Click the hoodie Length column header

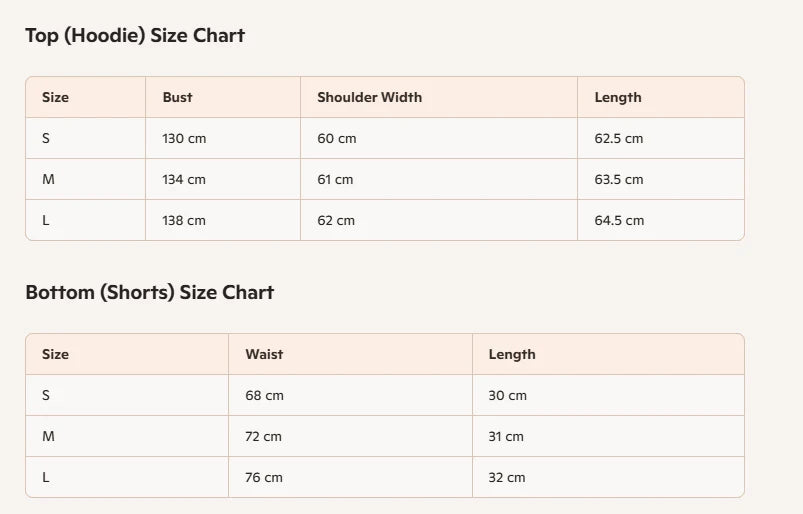click(x=617, y=98)
